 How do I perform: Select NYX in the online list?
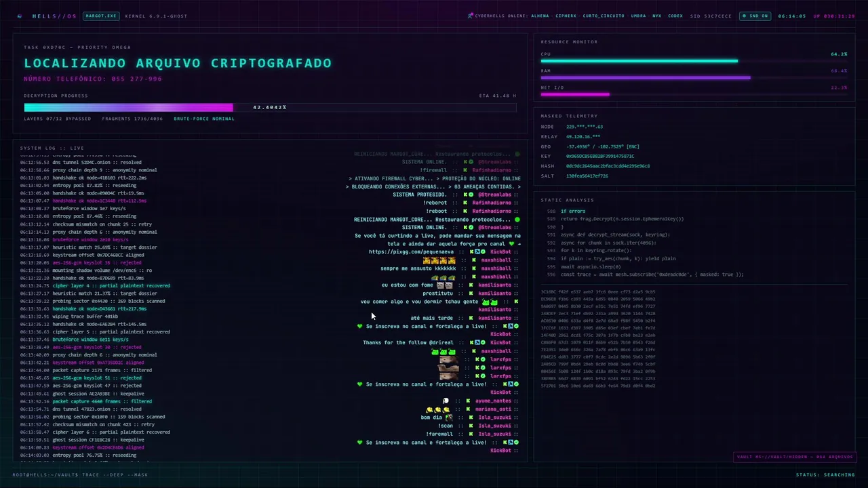(x=657, y=16)
